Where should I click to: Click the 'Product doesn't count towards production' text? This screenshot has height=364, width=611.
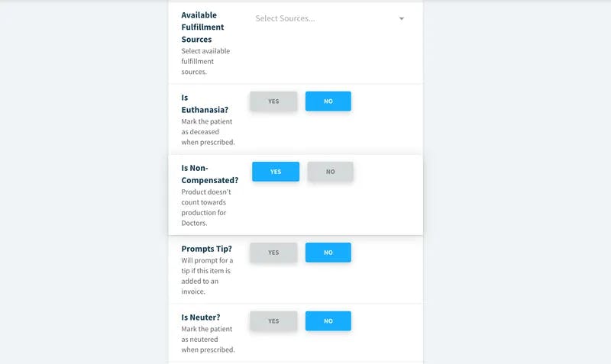click(206, 207)
